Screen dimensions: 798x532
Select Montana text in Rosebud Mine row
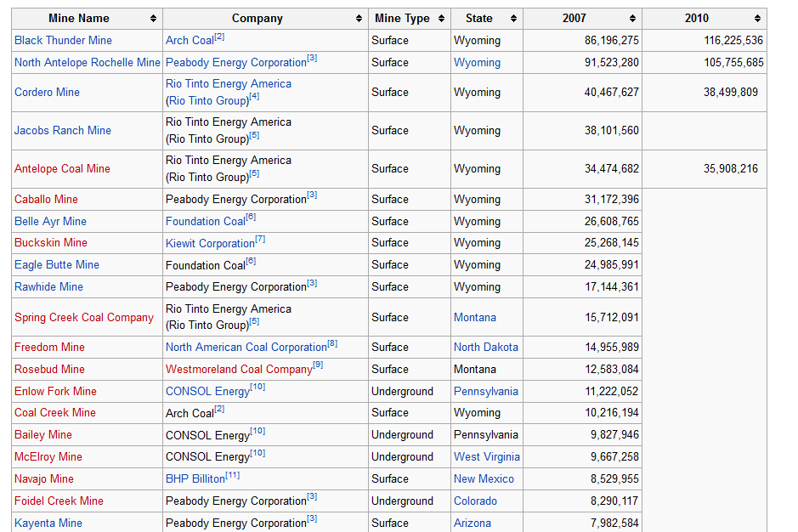pyautogui.click(x=475, y=369)
